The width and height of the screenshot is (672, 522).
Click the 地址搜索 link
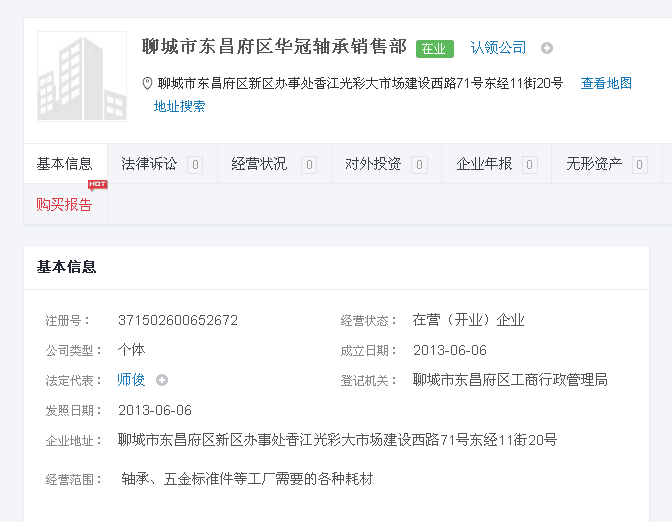(180, 106)
